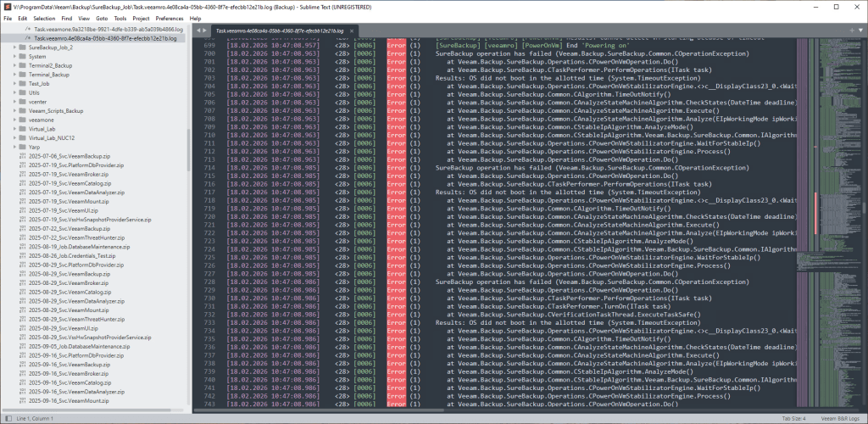Image resolution: width=868 pixels, height=424 pixels.
Task: Open the tab list dropdown arrow
Action: (x=860, y=30)
